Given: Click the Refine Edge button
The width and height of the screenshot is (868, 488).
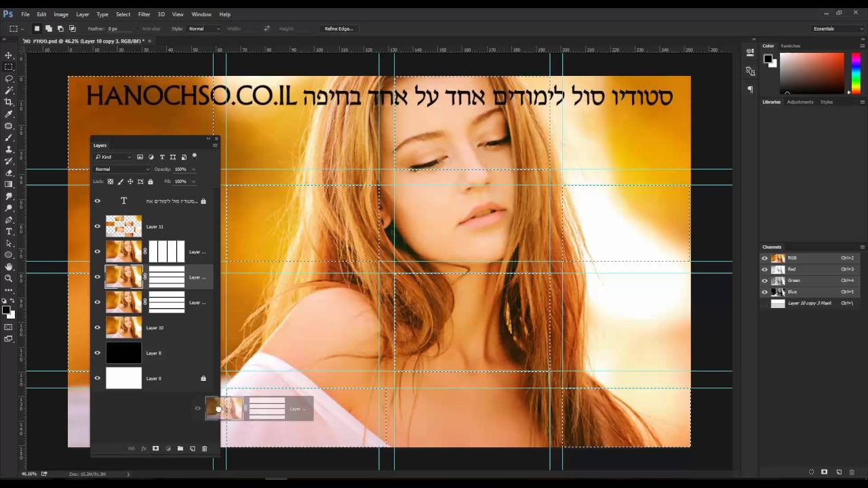Looking at the screenshot, I should 339,29.
